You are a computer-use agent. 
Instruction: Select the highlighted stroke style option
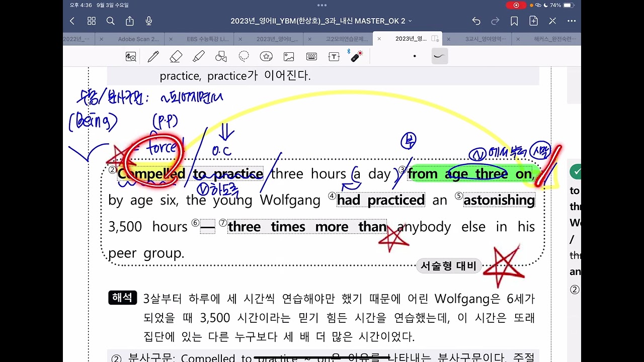(439, 56)
